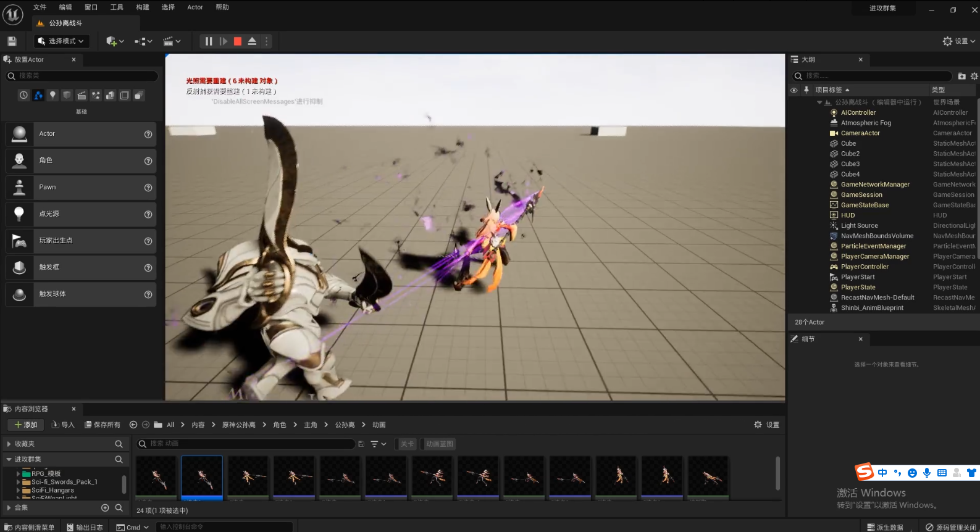Click the Stop play session red button
980x532 pixels.
[x=238, y=41]
